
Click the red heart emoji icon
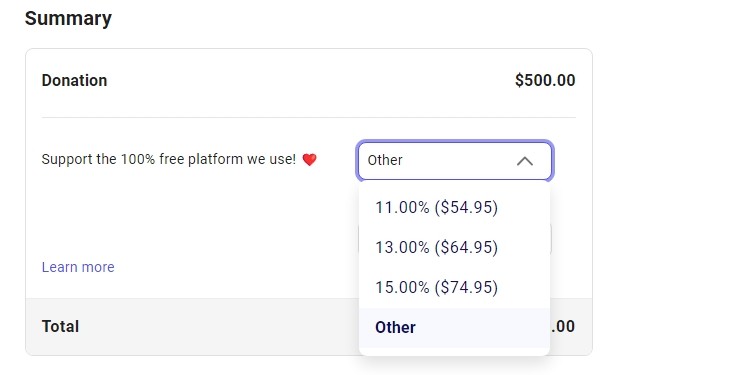click(x=309, y=160)
